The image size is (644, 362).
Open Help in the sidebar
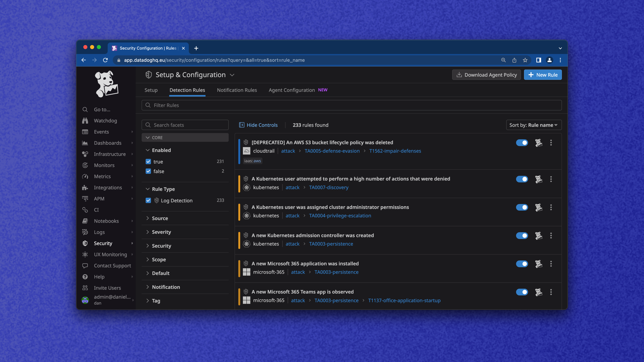point(99,277)
